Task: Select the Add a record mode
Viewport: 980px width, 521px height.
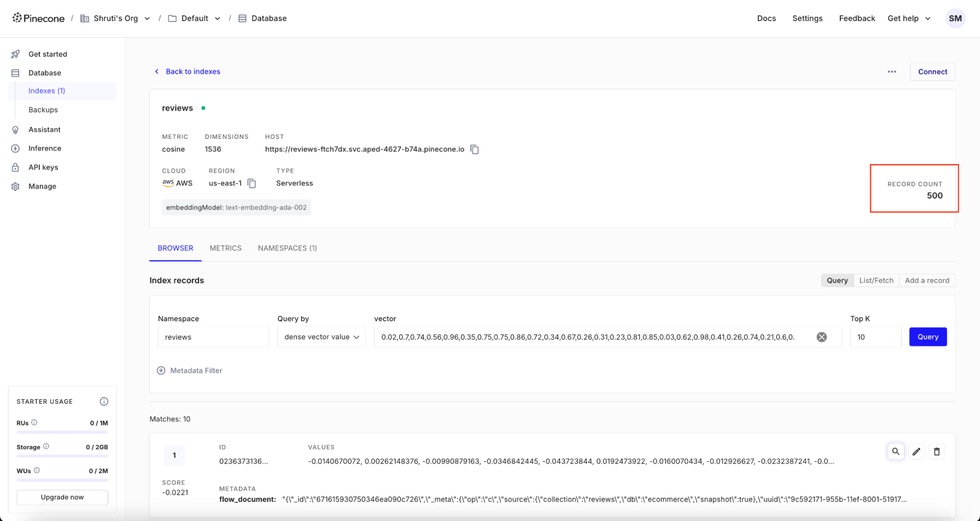Action: (927, 280)
